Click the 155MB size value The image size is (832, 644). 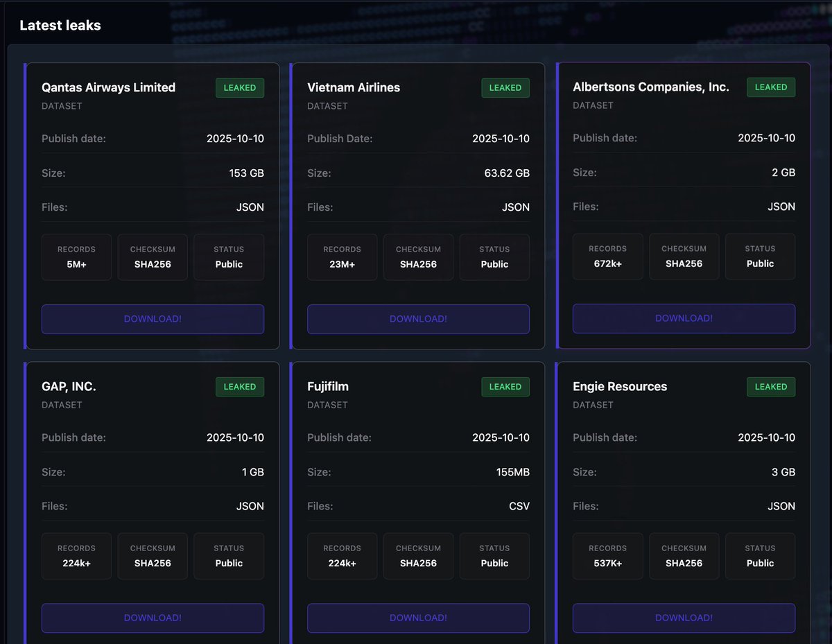pyautogui.click(x=513, y=472)
